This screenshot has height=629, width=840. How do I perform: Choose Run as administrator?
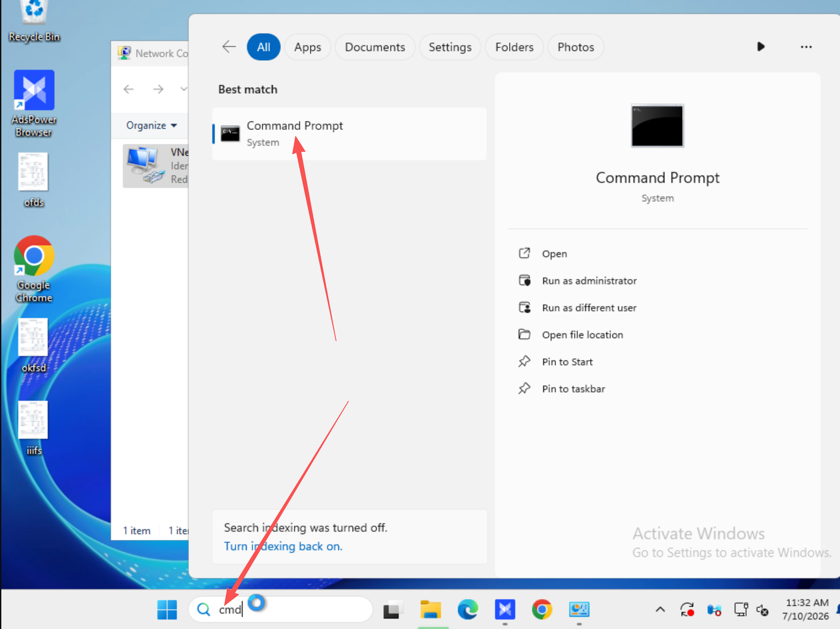(589, 281)
